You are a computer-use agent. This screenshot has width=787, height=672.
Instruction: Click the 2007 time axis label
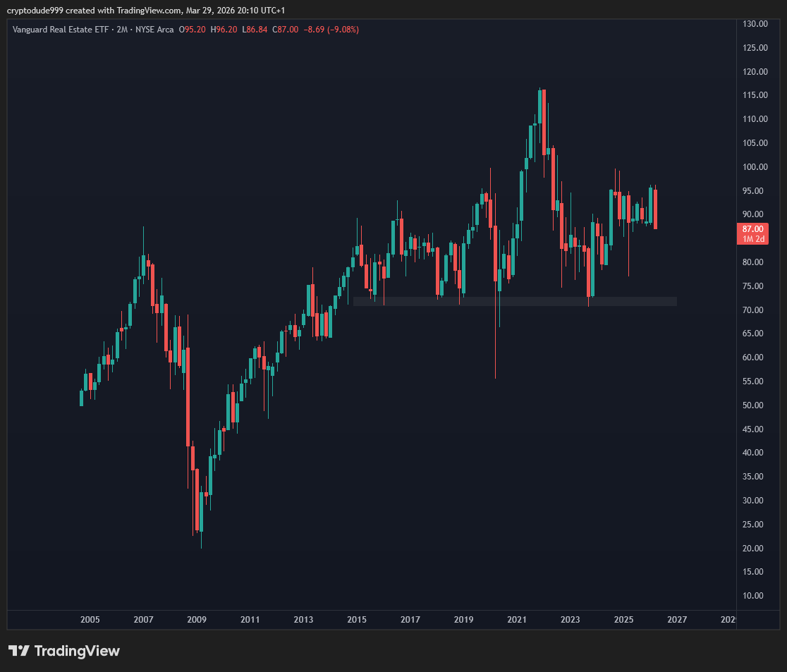coord(144,619)
